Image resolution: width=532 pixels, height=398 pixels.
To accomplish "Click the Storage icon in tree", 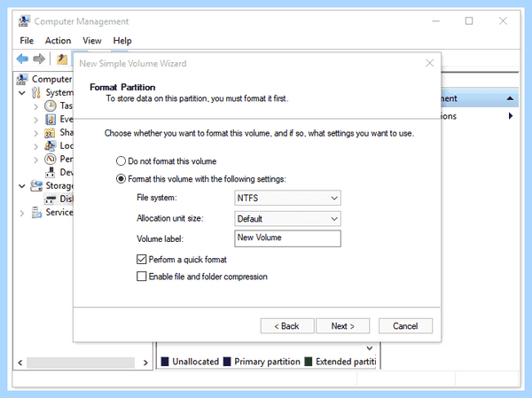I will click(36, 185).
